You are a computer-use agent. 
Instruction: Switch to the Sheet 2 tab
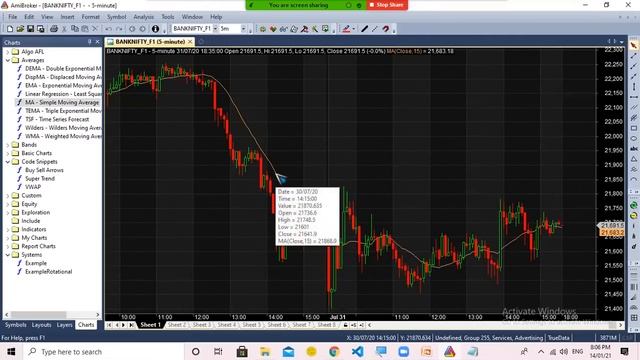(177, 325)
